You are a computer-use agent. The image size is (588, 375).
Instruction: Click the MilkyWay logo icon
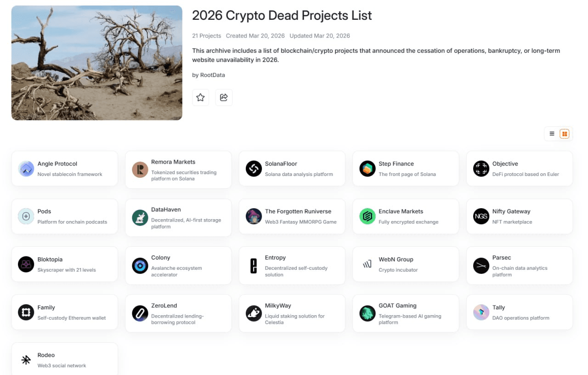click(x=254, y=312)
